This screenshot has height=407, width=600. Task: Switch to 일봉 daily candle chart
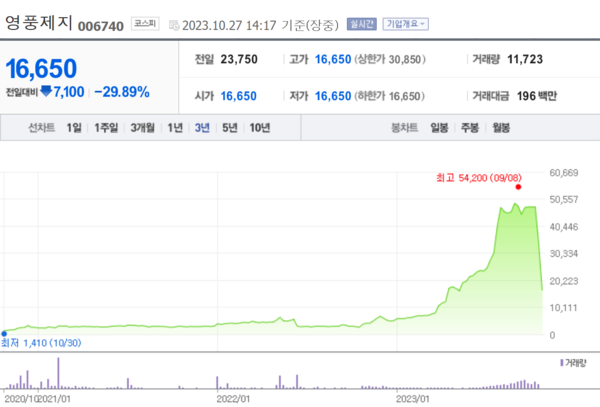point(439,128)
